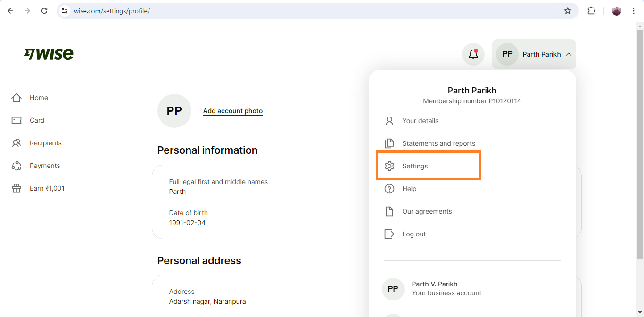The image size is (644, 317).
Task: Select Your details in account menu
Action: 420,121
